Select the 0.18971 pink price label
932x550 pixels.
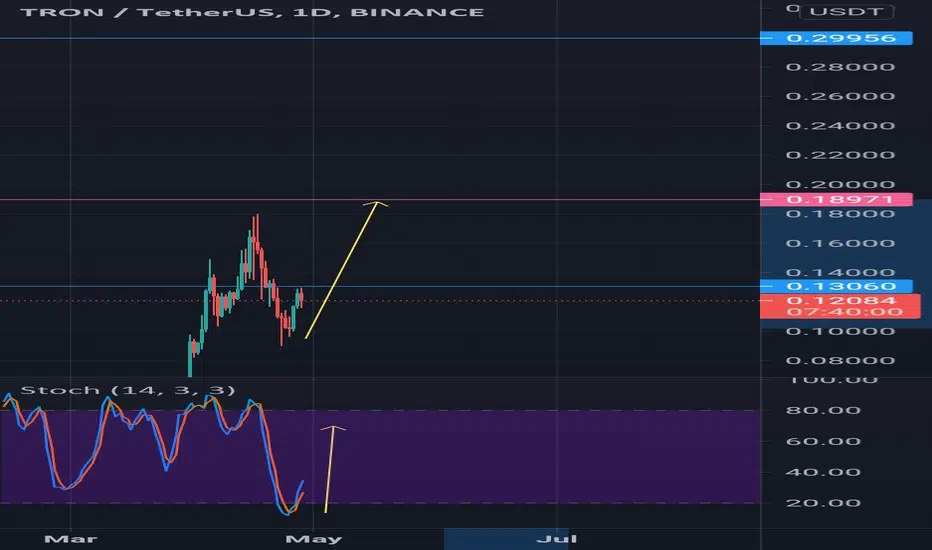(x=836, y=199)
